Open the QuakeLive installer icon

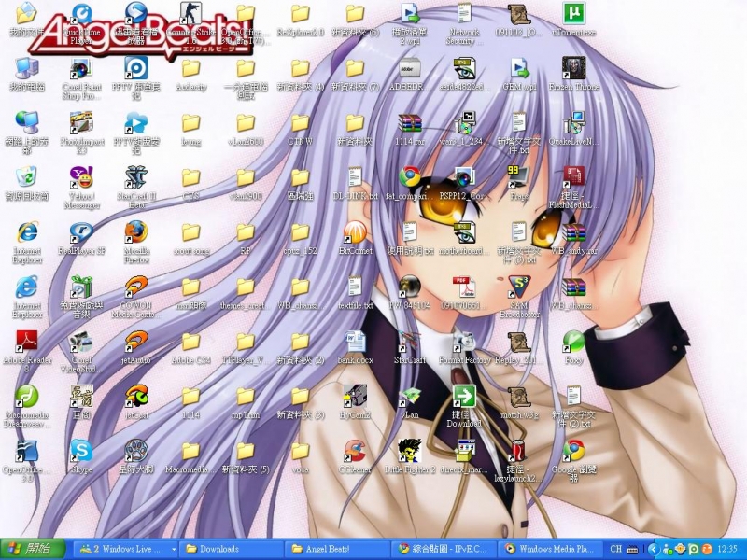click(573, 123)
